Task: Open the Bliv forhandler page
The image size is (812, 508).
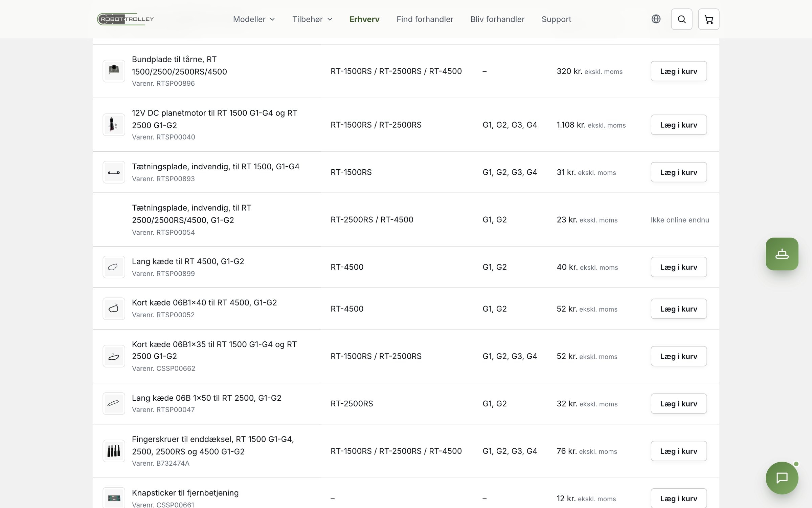Action: pos(497,19)
